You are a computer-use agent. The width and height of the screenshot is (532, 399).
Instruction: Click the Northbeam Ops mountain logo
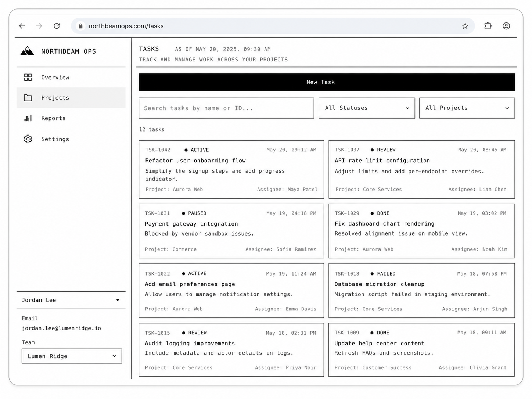tap(27, 51)
